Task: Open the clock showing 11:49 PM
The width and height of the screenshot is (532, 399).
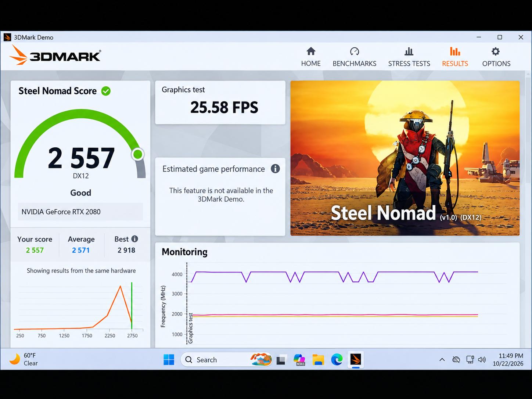Action: (508, 360)
